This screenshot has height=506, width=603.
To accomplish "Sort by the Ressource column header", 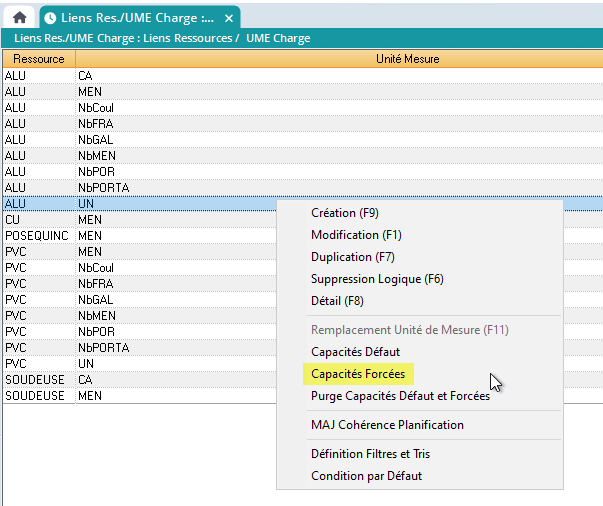I will pos(39,59).
